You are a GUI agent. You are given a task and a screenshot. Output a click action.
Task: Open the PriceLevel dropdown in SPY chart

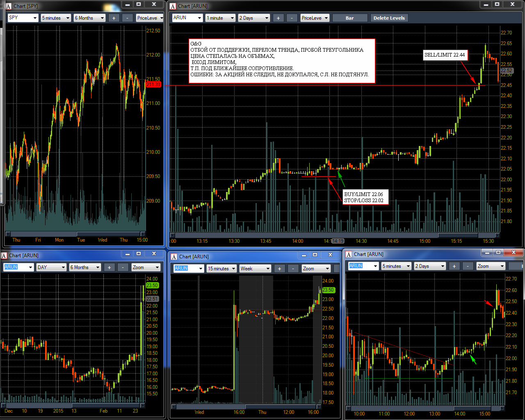[x=150, y=18]
